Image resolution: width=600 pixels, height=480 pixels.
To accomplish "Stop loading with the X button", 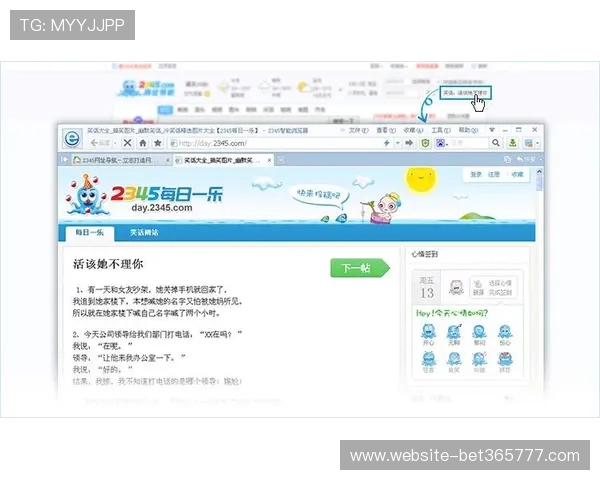I will (x=127, y=143).
